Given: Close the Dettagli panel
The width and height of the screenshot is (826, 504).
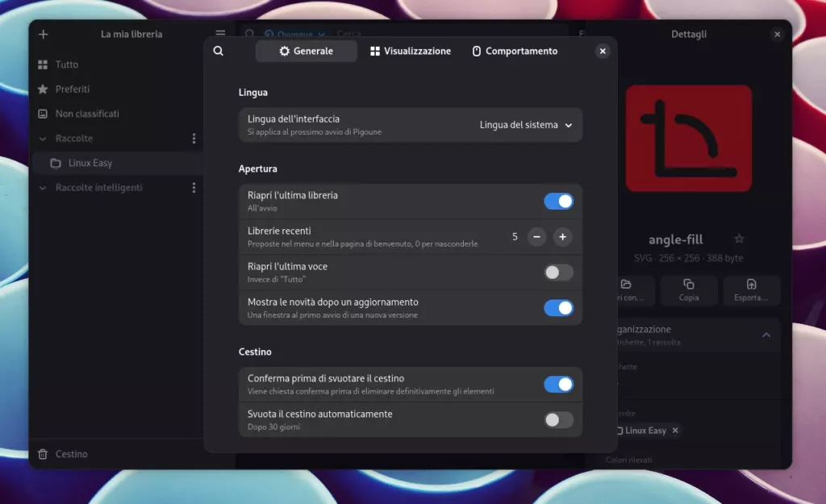Looking at the screenshot, I should pyautogui.click(x=777, y=34).
